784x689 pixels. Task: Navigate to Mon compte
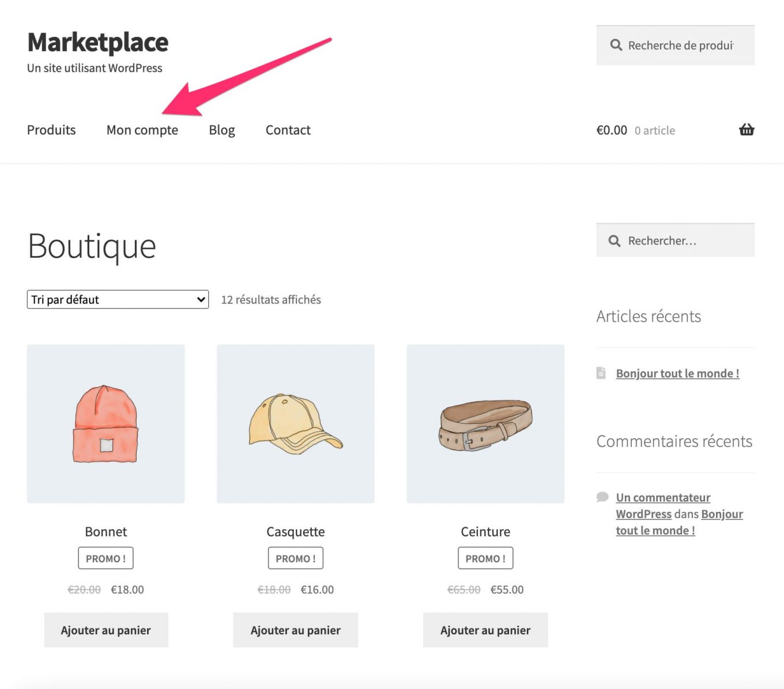(142, 130)
